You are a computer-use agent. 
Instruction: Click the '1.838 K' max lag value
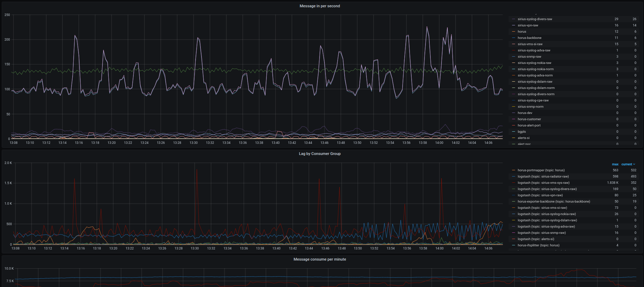click(613, 183)
